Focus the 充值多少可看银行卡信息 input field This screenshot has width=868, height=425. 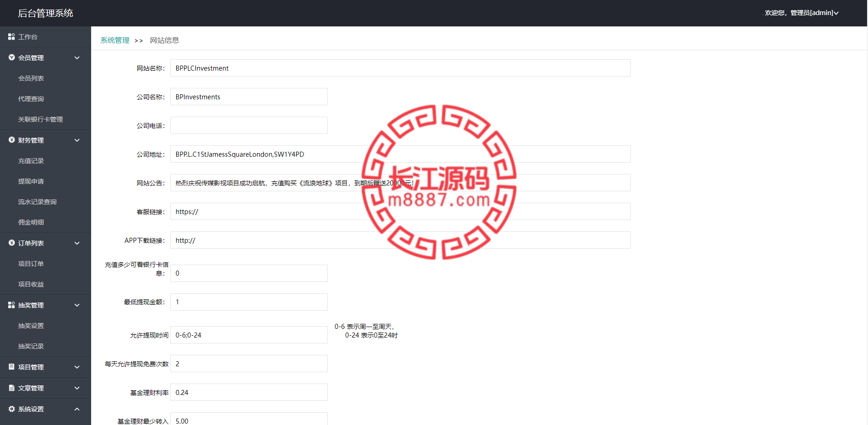249,273
